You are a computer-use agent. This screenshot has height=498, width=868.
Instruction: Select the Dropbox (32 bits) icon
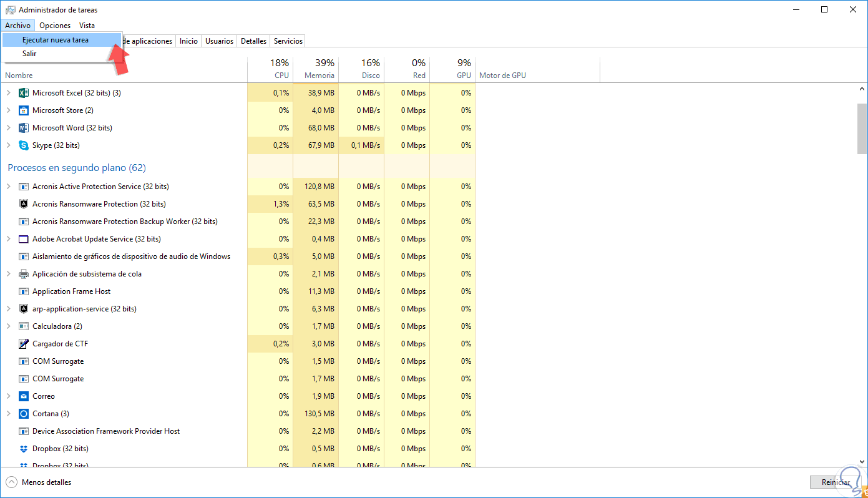coord(24,449)
